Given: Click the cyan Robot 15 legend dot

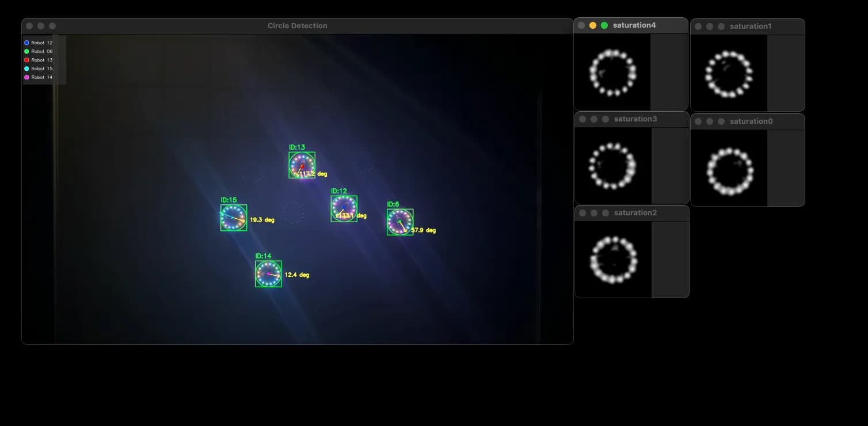Looking at the screenshot, I should (26, 69).
